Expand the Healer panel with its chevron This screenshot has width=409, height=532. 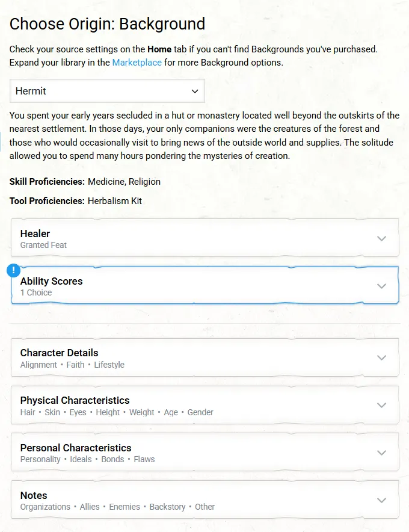381,238
